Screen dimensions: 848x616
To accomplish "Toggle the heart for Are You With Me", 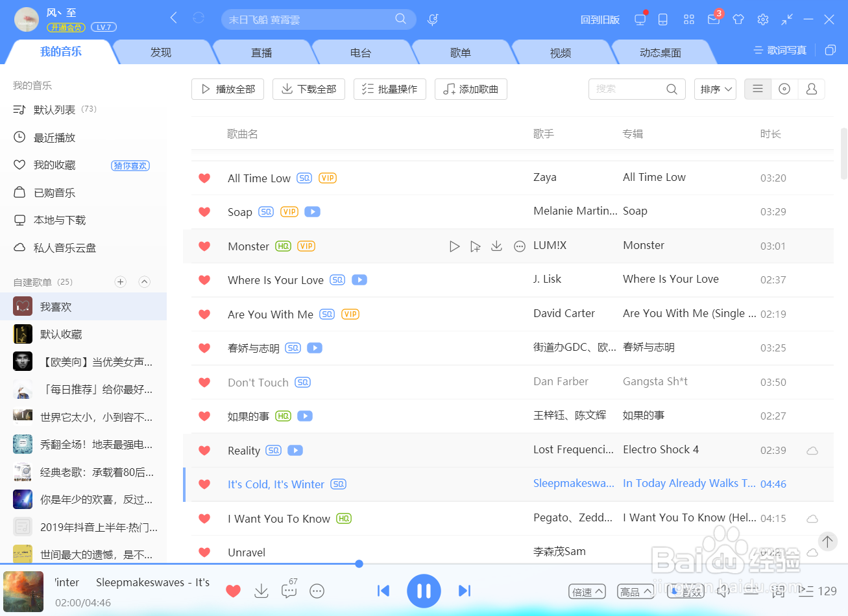I will coord(204,314).
